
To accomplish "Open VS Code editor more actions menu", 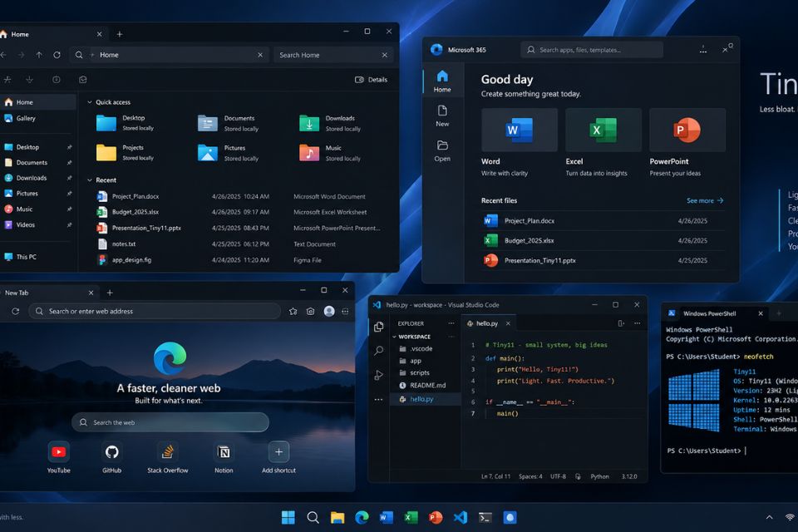I will 638,323.
